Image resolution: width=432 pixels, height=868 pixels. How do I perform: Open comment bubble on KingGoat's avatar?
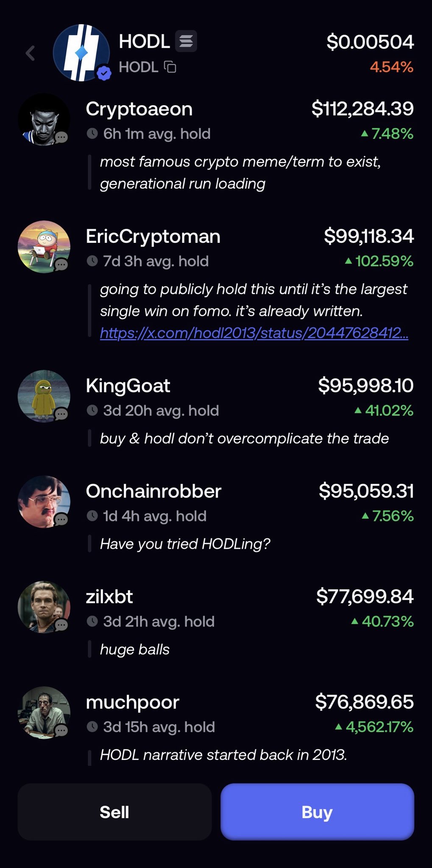pyautogui.click(x=61, y=414)
